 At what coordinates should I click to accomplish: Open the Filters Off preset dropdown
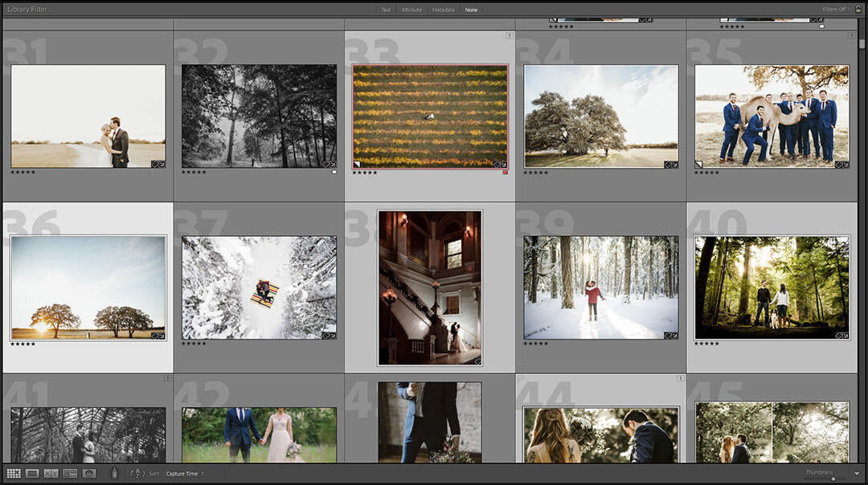[x=835, y=10]
